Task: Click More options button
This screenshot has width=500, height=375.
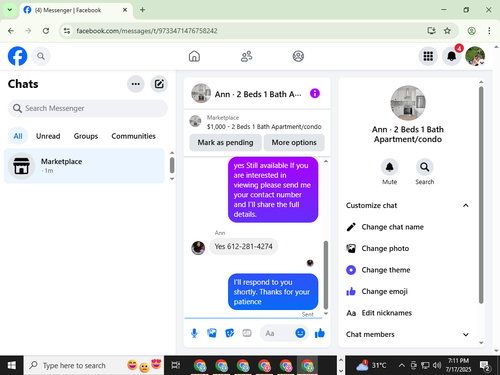Action: (x=294, y=142)
